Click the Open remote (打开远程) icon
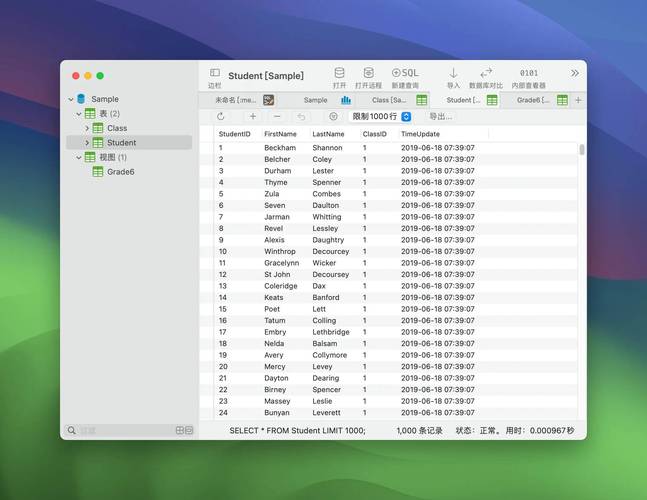The width and height of the screenshot is (647, 500). tap(368, 73)
